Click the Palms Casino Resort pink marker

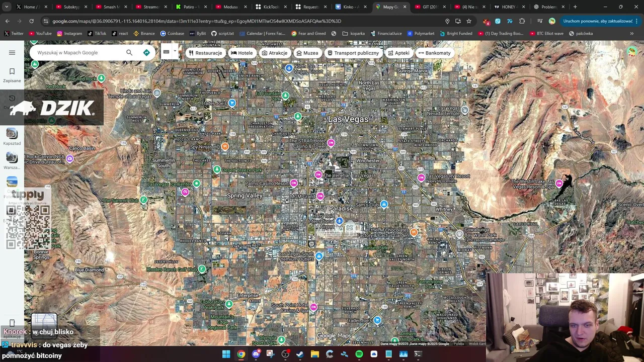pyautogui.click(x=294, y=183)
